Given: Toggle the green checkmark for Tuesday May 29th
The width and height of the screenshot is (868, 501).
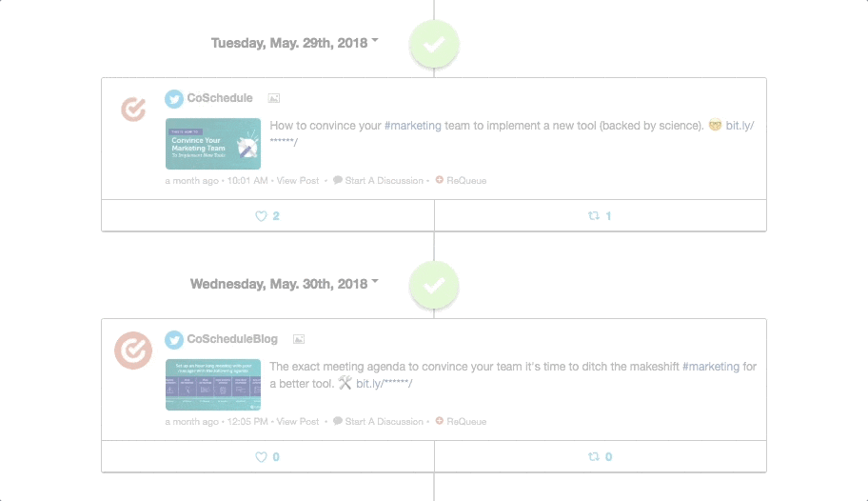Looking at the screenshot, I should (x=434, y=45).
